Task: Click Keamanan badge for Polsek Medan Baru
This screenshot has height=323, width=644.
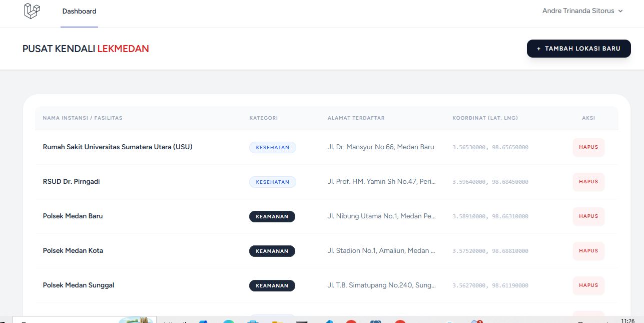Action: [x=272, y=217]
